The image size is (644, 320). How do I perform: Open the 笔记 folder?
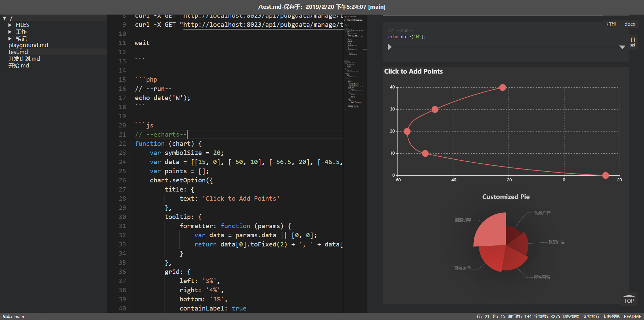(21, 39)
